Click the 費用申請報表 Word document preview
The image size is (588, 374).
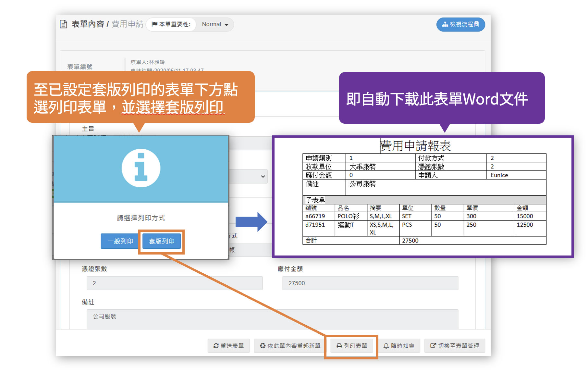point(423,196)
